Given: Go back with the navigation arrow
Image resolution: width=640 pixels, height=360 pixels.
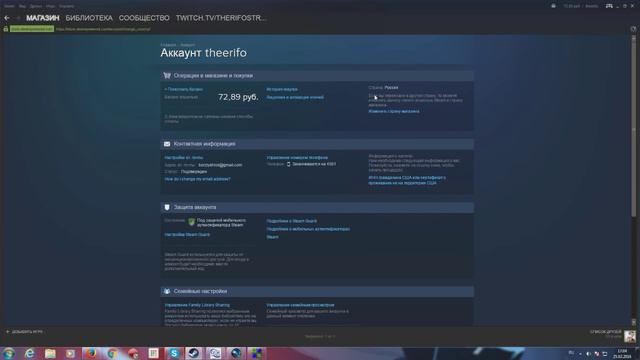Looking at the screenshot, I should pyautogui.click(x=7, y=18).
